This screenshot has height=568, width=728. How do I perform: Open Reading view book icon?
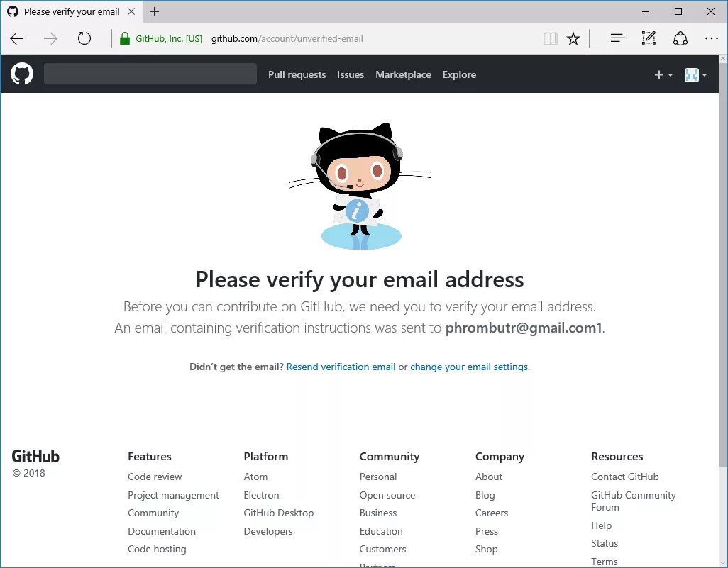pyautogui.click(x=550, y=38)
